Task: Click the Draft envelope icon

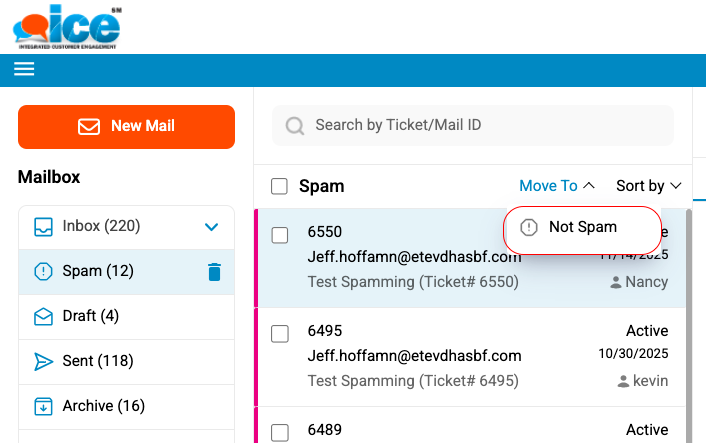Action: 43,317
